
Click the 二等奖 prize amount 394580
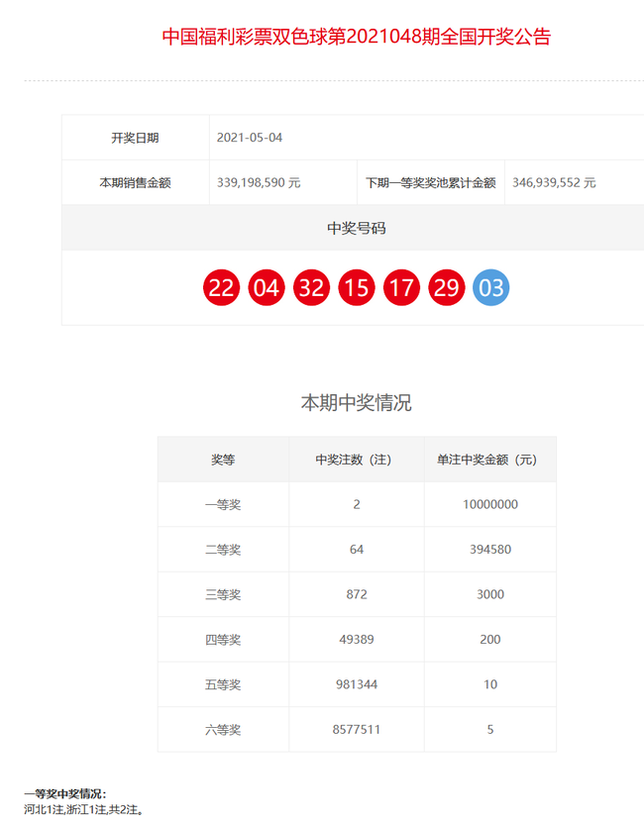(489, 550)
